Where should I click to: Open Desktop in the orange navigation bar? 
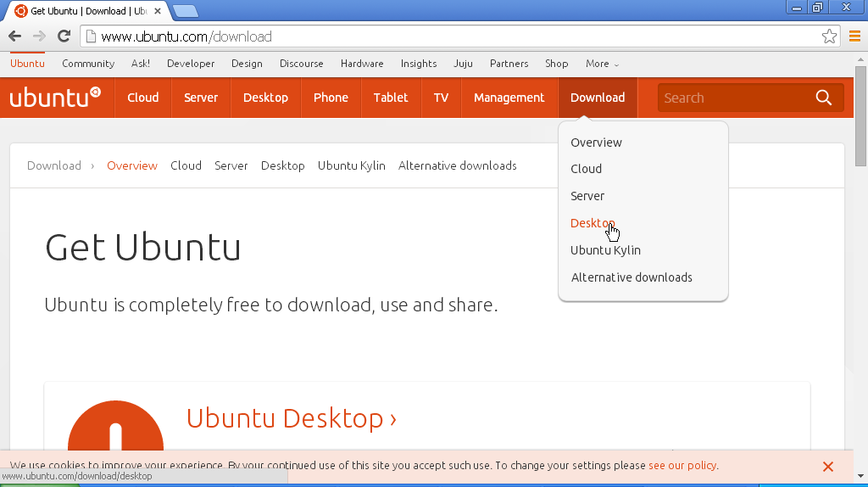pos(265,98)
